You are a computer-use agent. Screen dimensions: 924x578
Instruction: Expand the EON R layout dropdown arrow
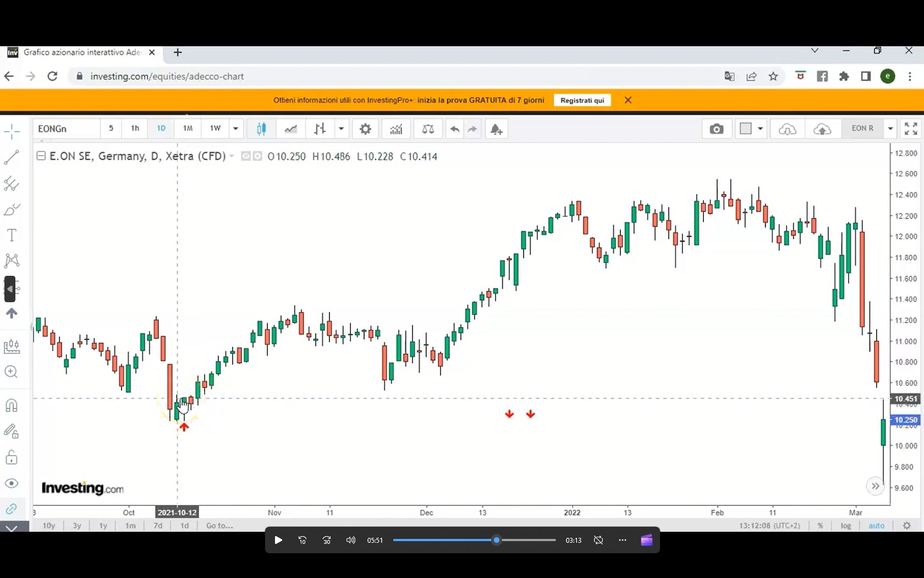(x=890, y=129)
